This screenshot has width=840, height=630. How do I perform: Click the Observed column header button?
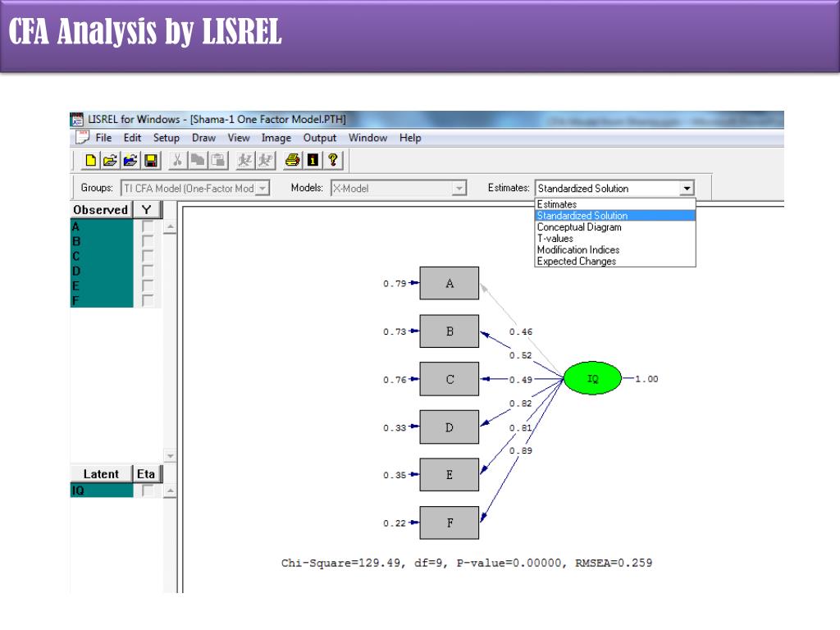click(x=101, y=209)
